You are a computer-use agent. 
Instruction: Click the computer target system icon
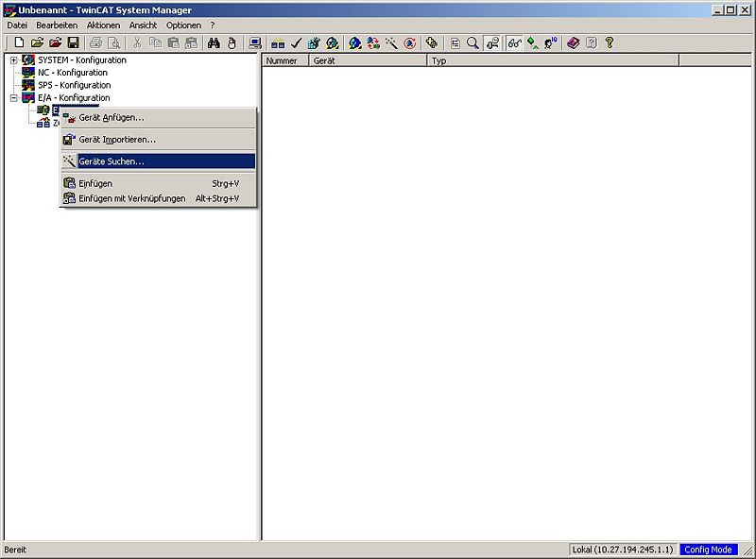point(255,42)
